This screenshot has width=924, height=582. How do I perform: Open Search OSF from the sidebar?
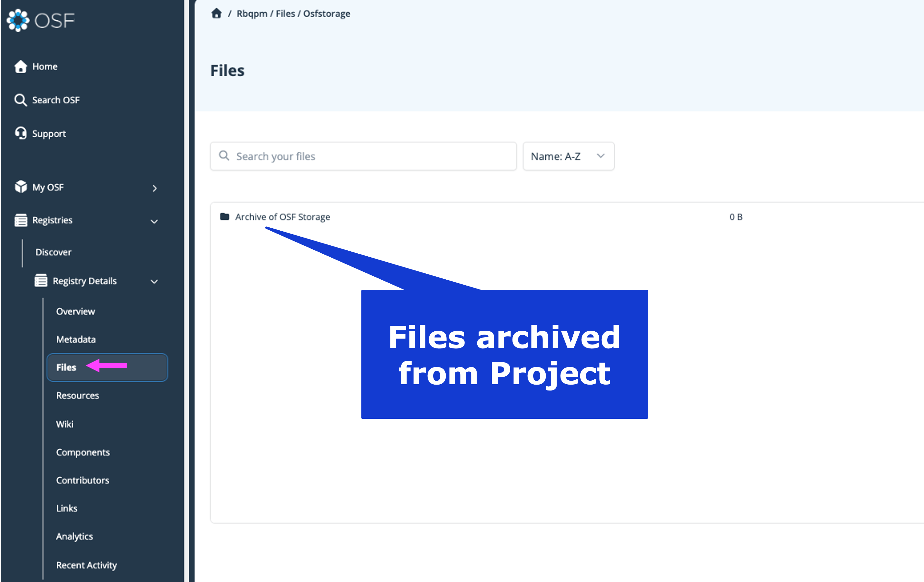pos(56,100)
